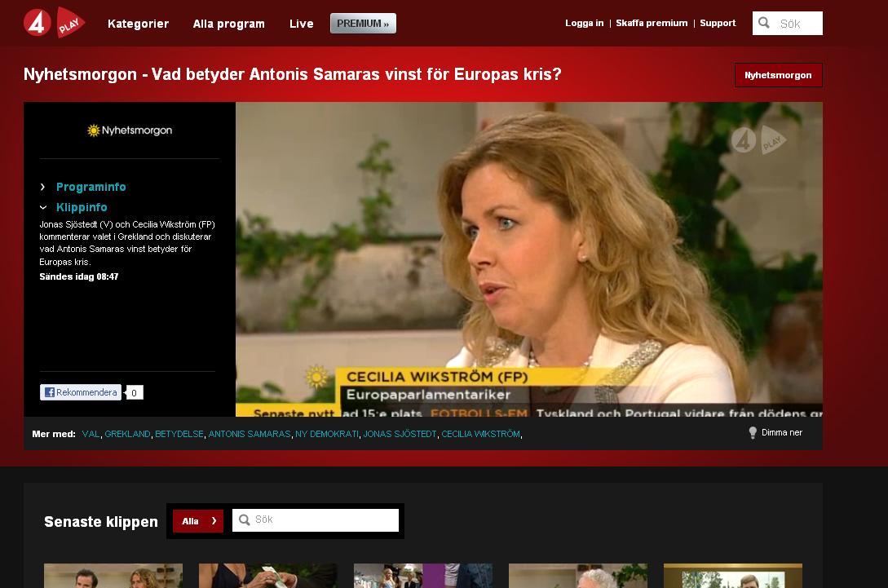888x588 pixels.
Task: Select Logga in
Action: coord(584,23)
